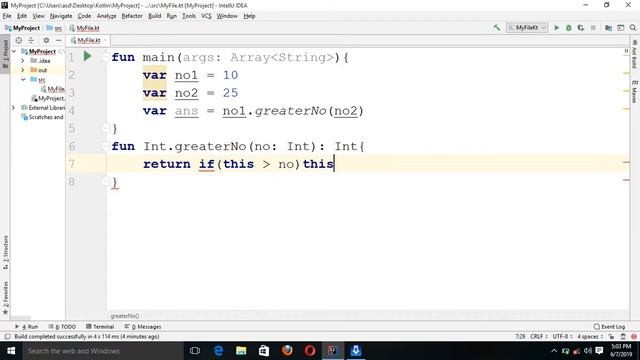Toggle the Favorites side tool window

click(5, 298)
